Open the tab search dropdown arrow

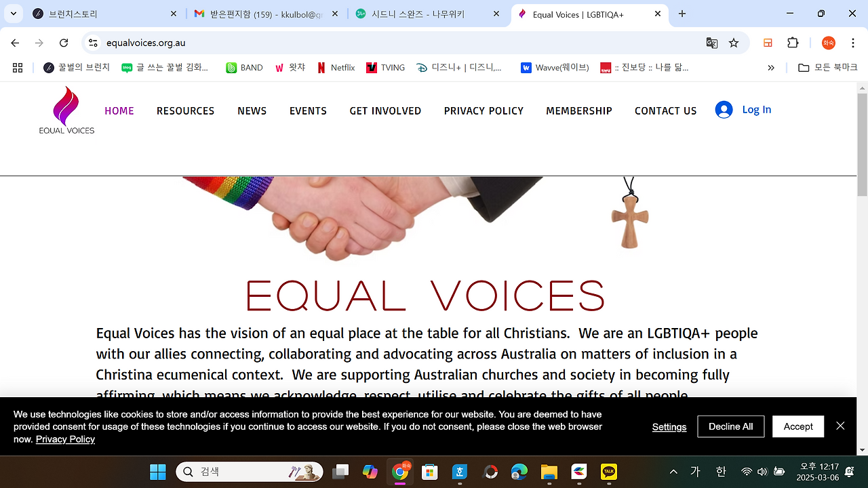[x=13, y=14]
